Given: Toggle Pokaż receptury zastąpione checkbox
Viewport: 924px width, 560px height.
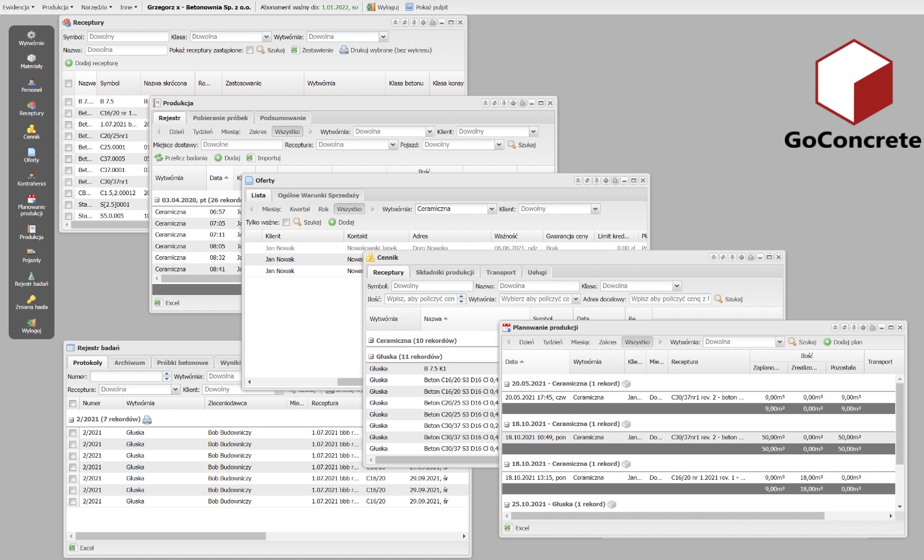Looking at the screenshot, I should (249, 50).
